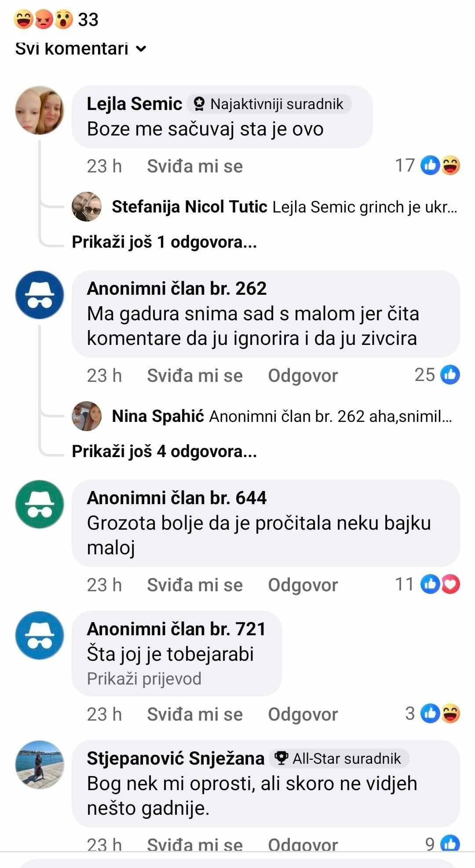Viewport: 475px width, 868px height.
Task: Open Stjepanović Snježana's profile photo
Action: (40, 765)
